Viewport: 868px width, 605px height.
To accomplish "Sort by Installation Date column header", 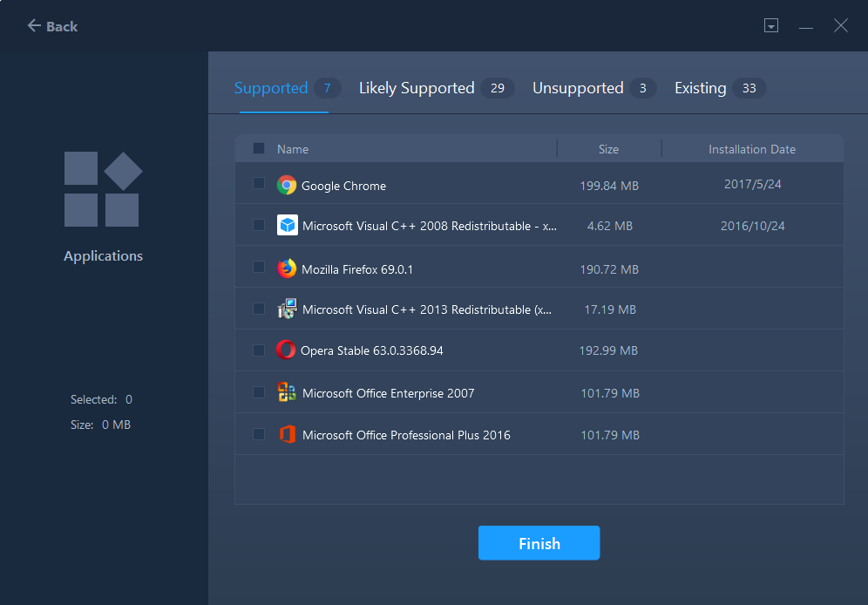I will click(751, 149).
